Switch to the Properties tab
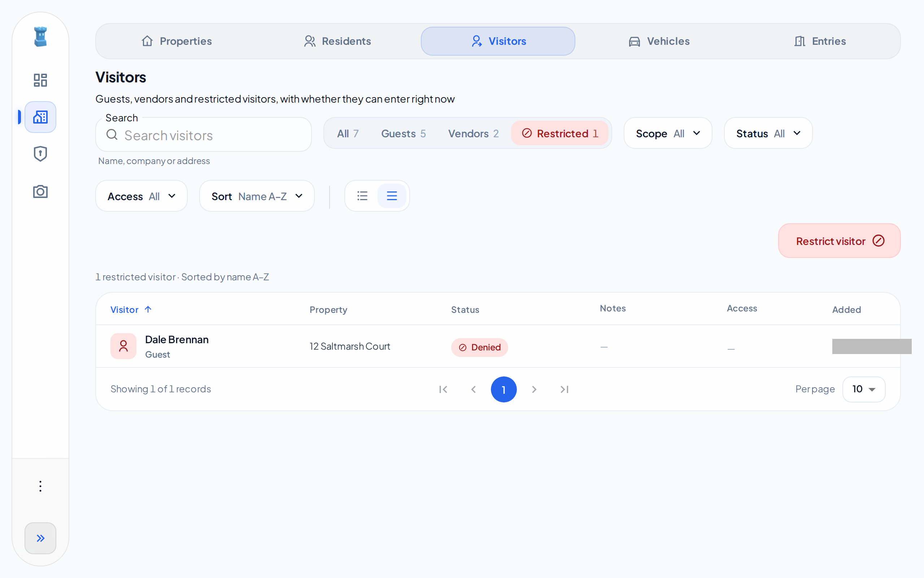This screenshot has width=924, height=578. tap(176, 41)
